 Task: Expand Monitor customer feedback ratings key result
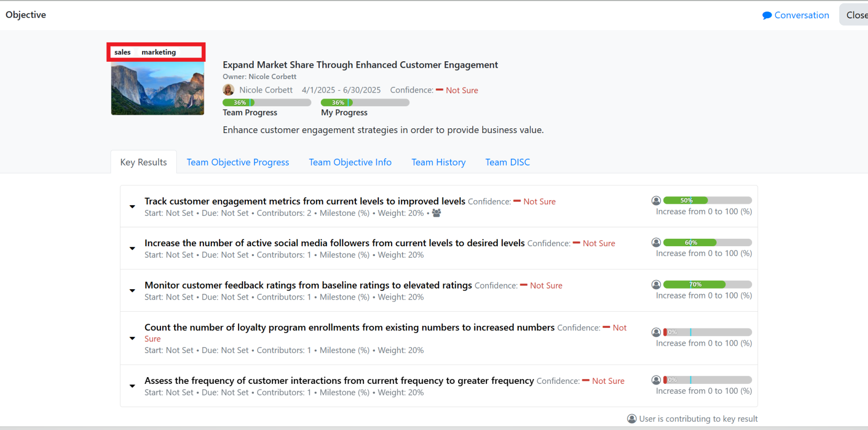(133, 290)
